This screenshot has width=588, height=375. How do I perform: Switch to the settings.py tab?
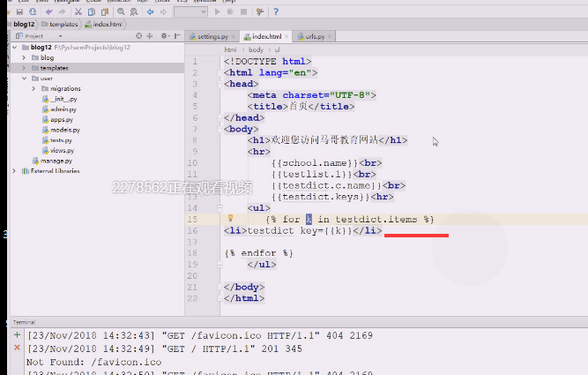pyautogui.click(x=212, y=36)
